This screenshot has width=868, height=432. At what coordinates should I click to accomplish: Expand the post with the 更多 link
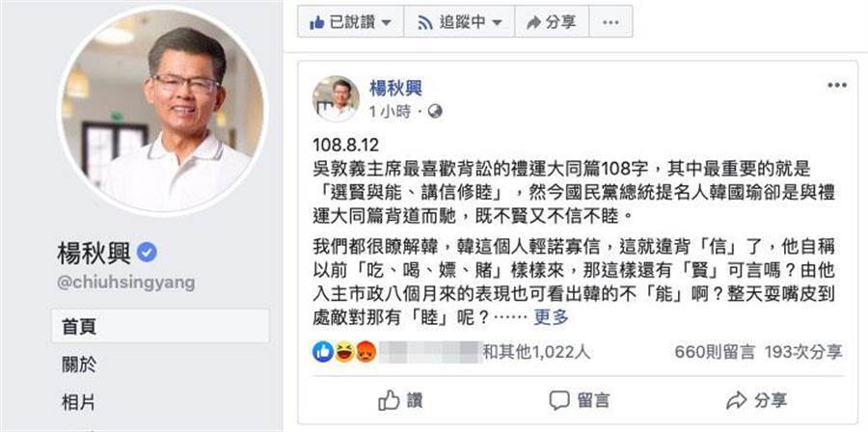click(551, 317)
